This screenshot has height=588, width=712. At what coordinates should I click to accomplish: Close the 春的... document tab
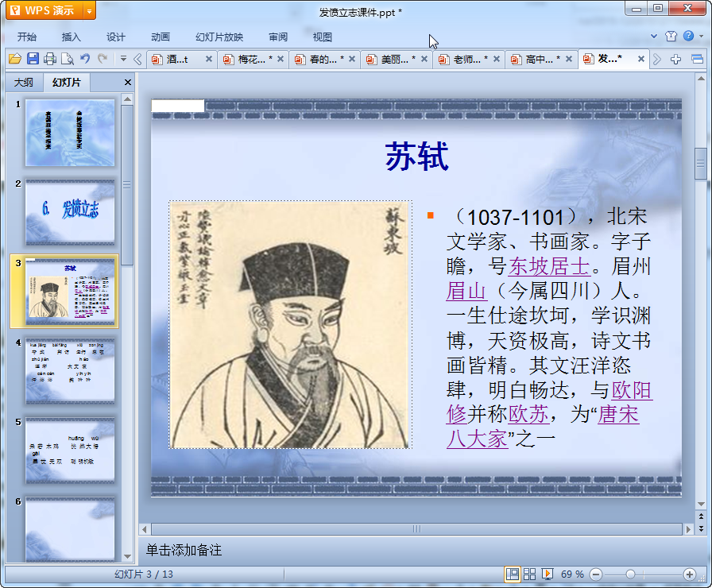[352, 59]
